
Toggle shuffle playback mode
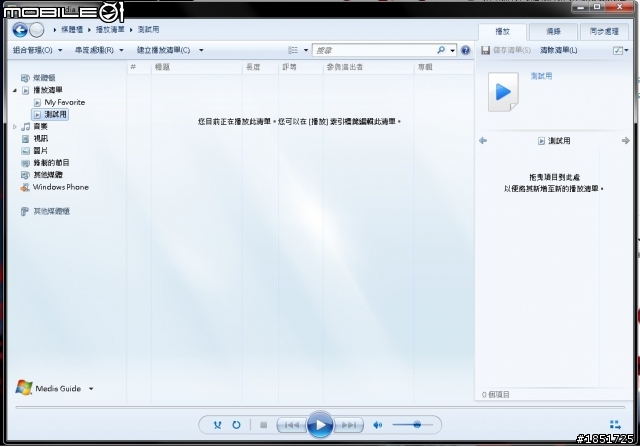point(218,425)
